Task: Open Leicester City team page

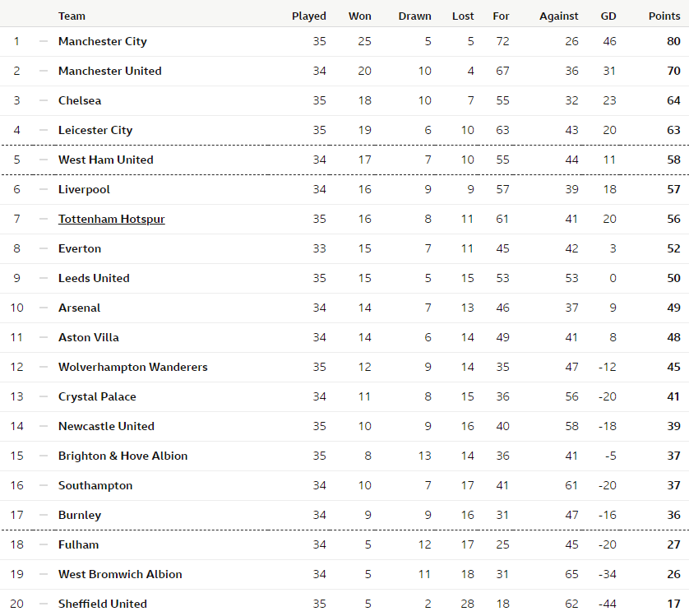Action: pyautogui.click(x=95, y=130)
